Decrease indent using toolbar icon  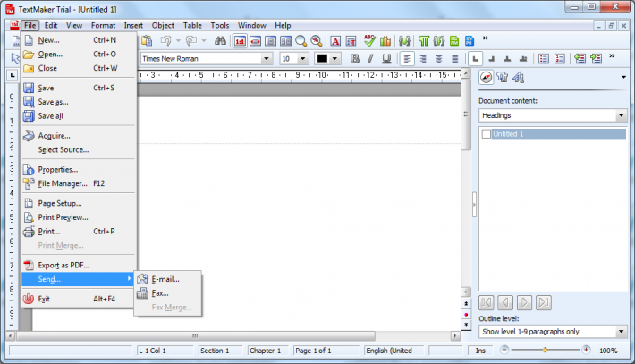(x=580, y=59)
